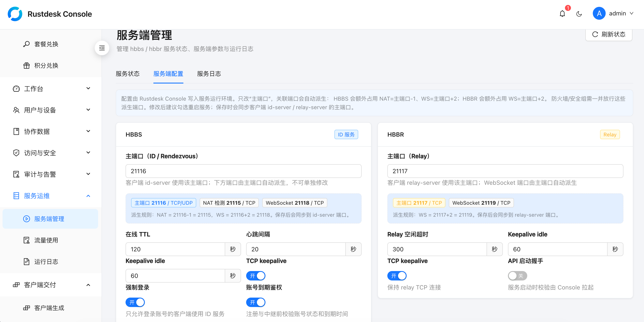Click the 工作台 dashboard icon
The width and height of the screenshot is (644, 322).
pos(16,89)
